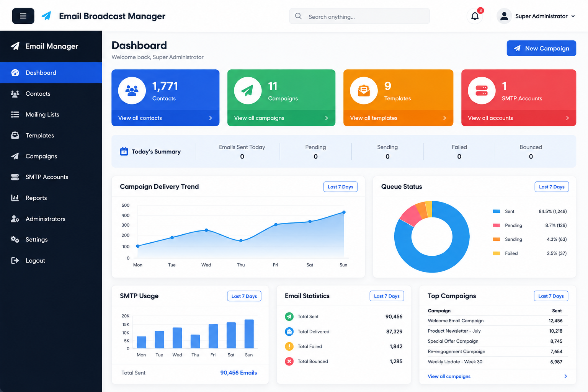
Task: Click the paper plane icon on Campaigns card
Action: pyautogui.click(x=248, y=91)
